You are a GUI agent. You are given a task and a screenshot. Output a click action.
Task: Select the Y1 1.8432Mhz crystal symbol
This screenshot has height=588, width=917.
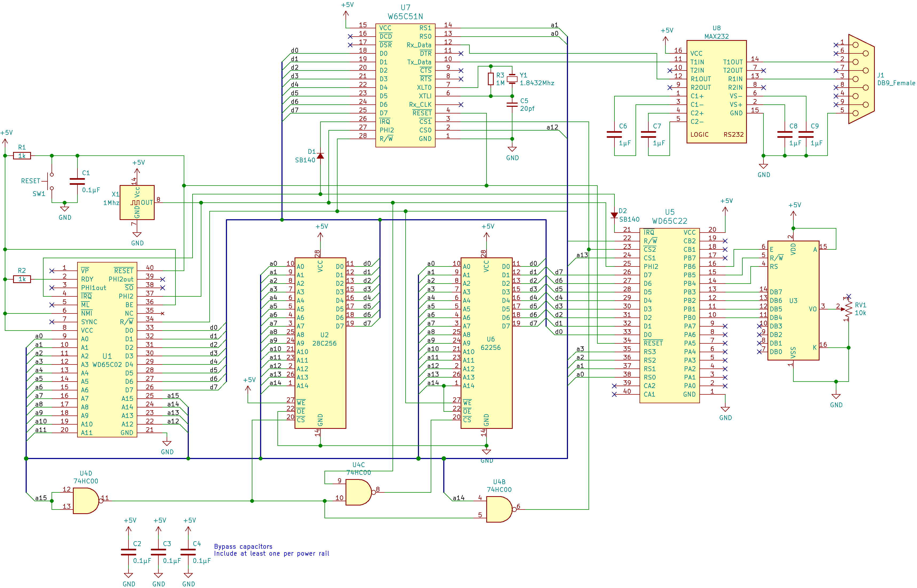tap(512, 79)
